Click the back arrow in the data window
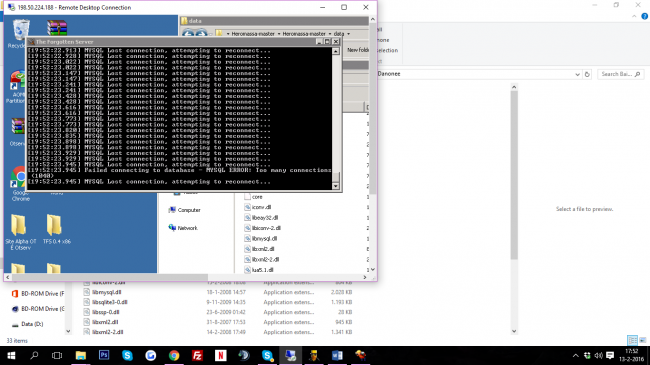This screenshot has height=365, width=650. coord(188,34)
